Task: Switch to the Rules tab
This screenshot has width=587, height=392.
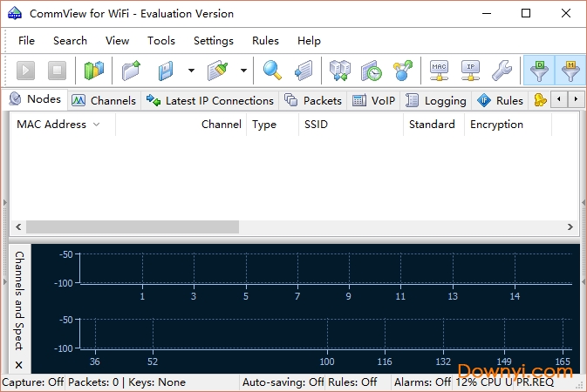Action: coord(500,101)
